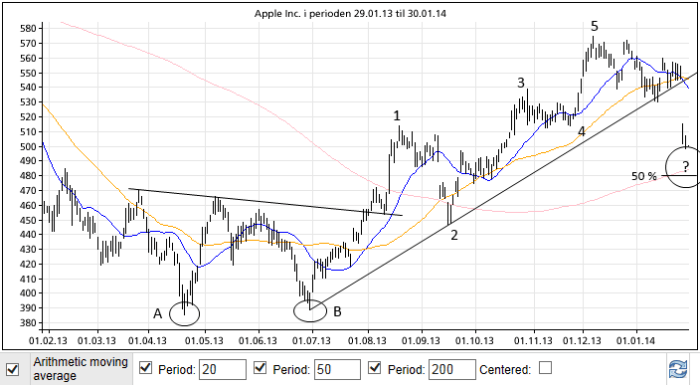Uncheck the Period 200 checkbox
700x385 pixels.
tap(375, 368)
